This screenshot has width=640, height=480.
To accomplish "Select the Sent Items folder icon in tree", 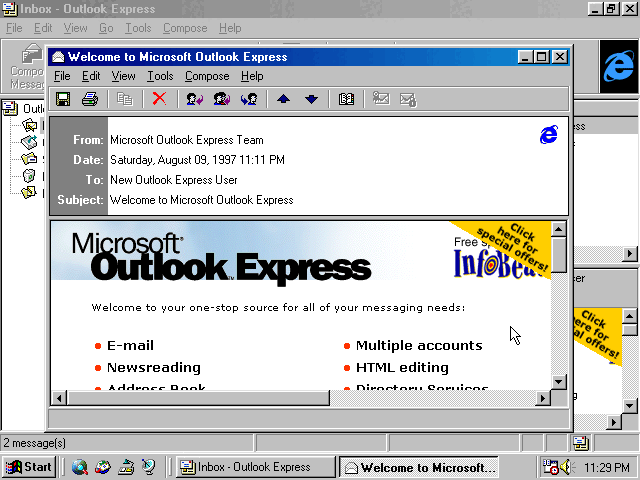I will (29, 158).
